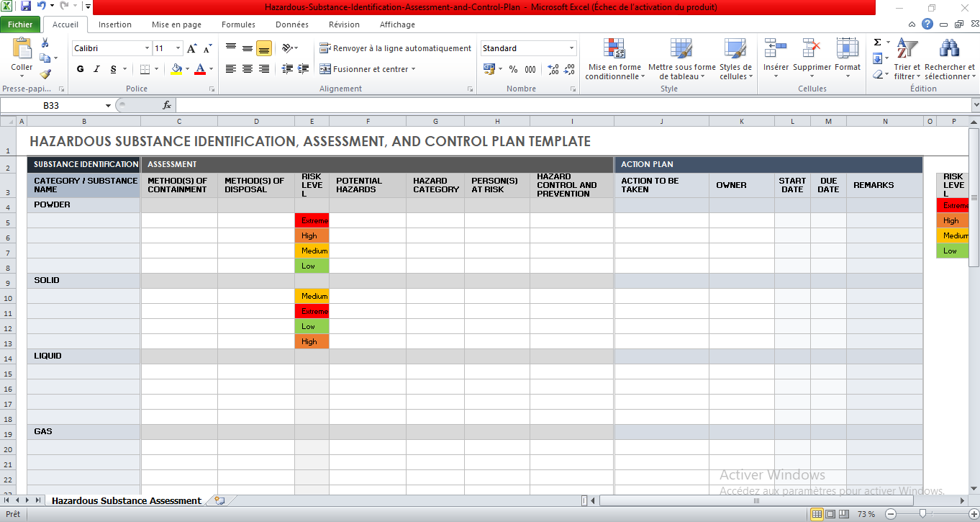The width and height of the screenshot is (980, 522).
Task: Click the Supprimer cells button
Action: tap(812, 59)
